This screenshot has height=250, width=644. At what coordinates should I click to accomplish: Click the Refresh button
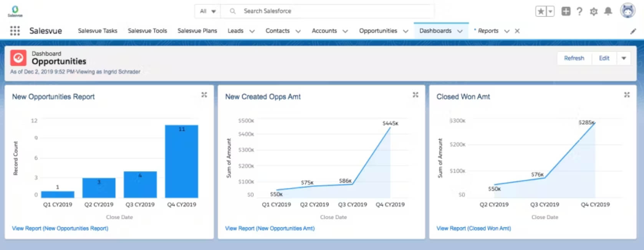[x=574, y=58]
